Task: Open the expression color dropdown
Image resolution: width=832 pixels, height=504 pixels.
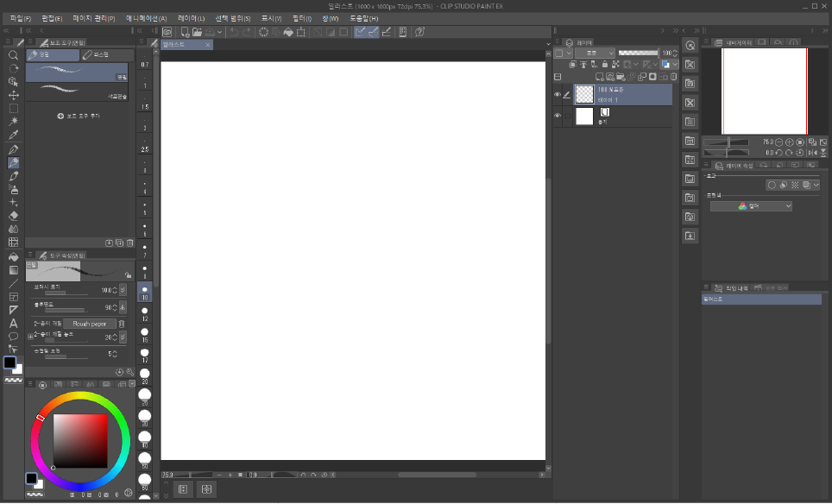Action: coord(751,206)
